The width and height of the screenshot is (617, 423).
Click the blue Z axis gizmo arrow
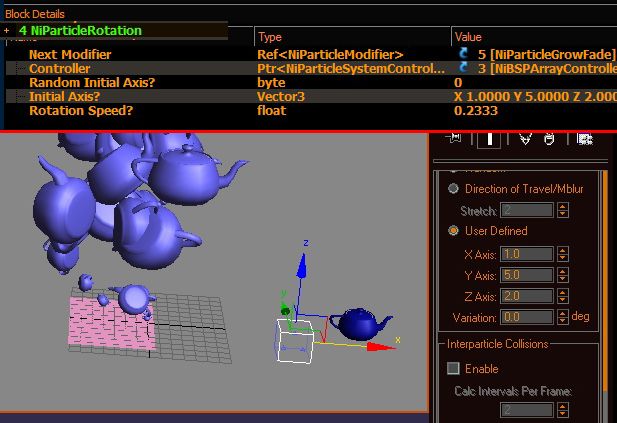click(302, 266)
